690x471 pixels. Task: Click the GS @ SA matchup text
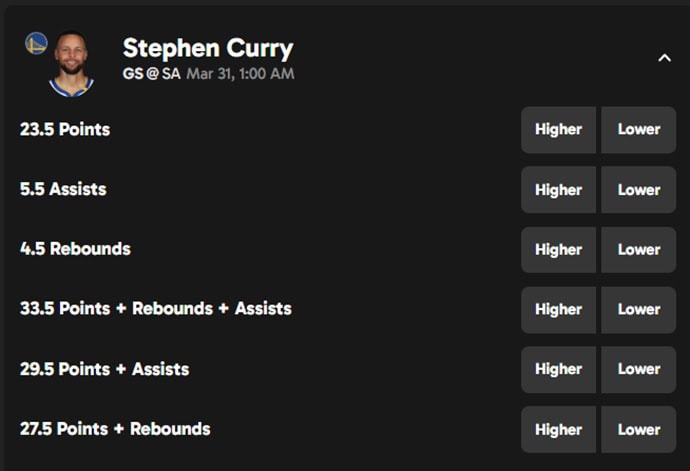[151, 73]
